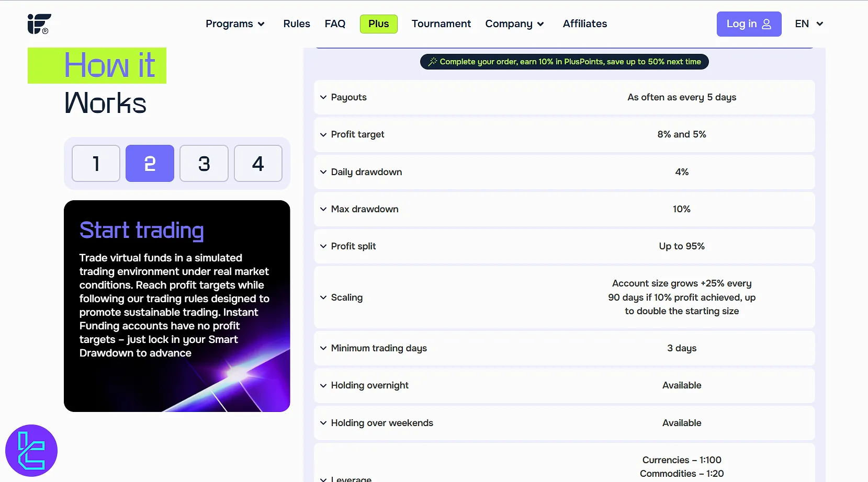The height and width of the screenshot is (482, 868).
Task: Open the Rules page from the menu
Action: [296, 24]
